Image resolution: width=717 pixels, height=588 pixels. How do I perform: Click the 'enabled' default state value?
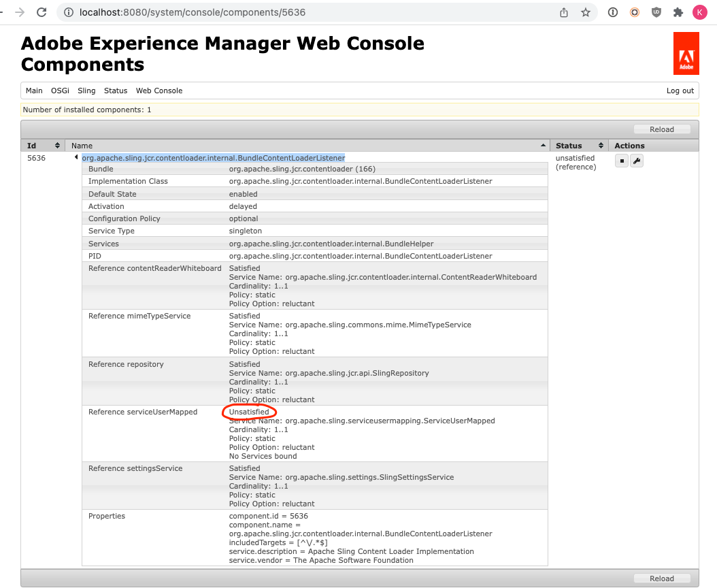244,194
